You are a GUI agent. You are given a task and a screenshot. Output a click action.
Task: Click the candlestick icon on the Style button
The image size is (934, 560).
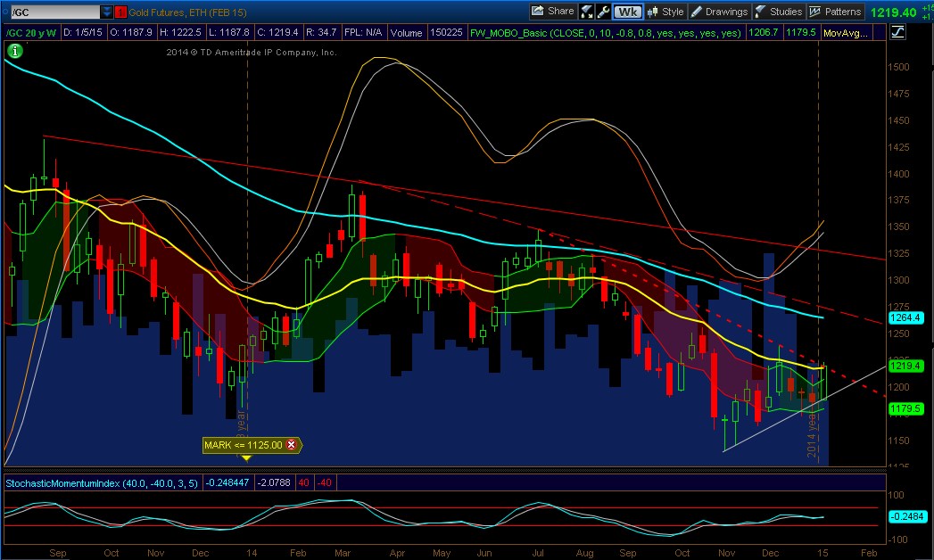[x=654, y=12]
